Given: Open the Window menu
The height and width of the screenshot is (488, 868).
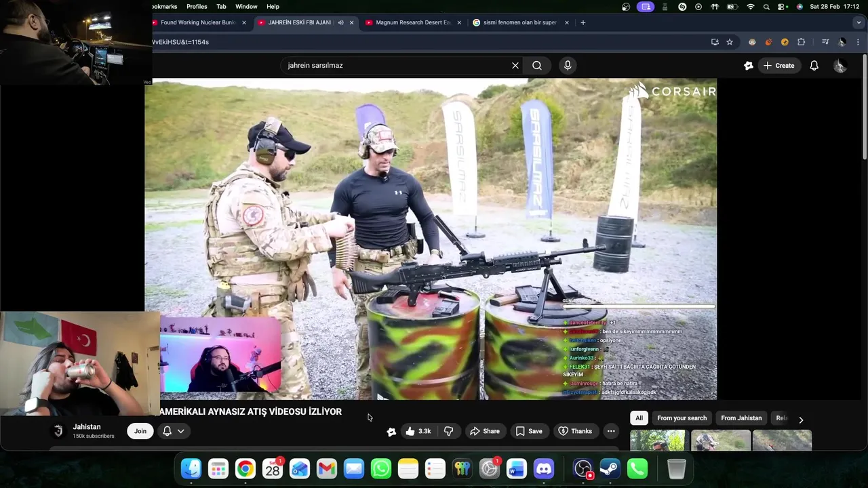Looking at the screenshot, I should coord(246,7).
